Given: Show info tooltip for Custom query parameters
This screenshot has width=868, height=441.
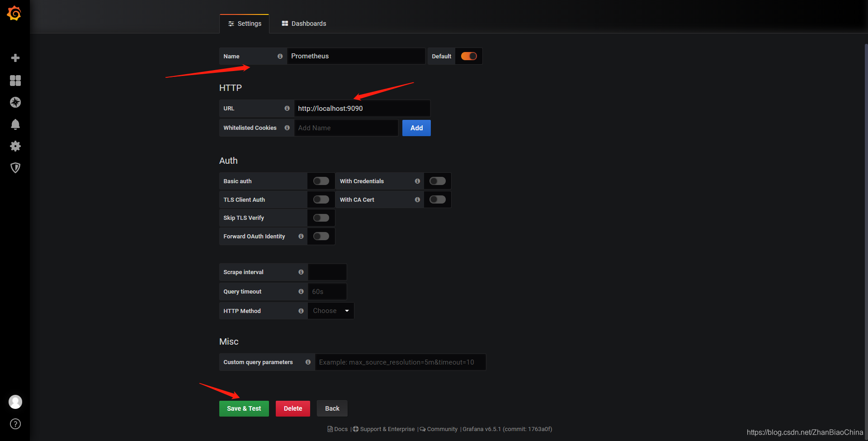Looking at the screenshot, I should (308, 362).
